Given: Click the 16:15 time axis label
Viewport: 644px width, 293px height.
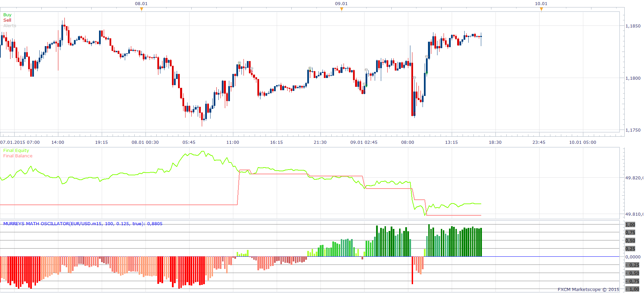Looking at the screenshot, I should 276,142.
